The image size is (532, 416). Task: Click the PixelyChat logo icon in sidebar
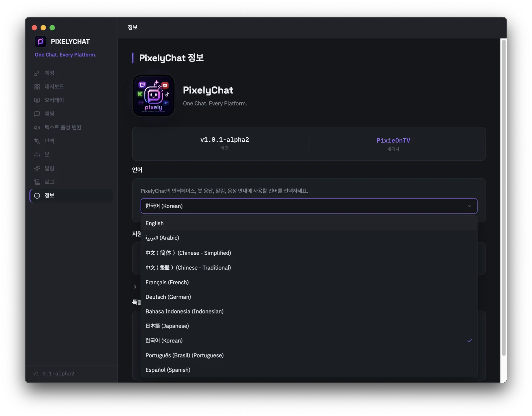41,42
